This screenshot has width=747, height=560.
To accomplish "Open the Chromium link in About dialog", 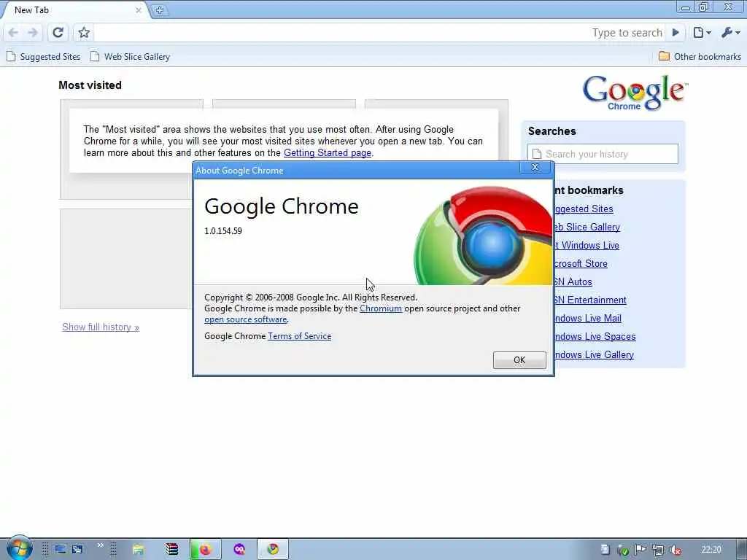I will coord(381,308).
